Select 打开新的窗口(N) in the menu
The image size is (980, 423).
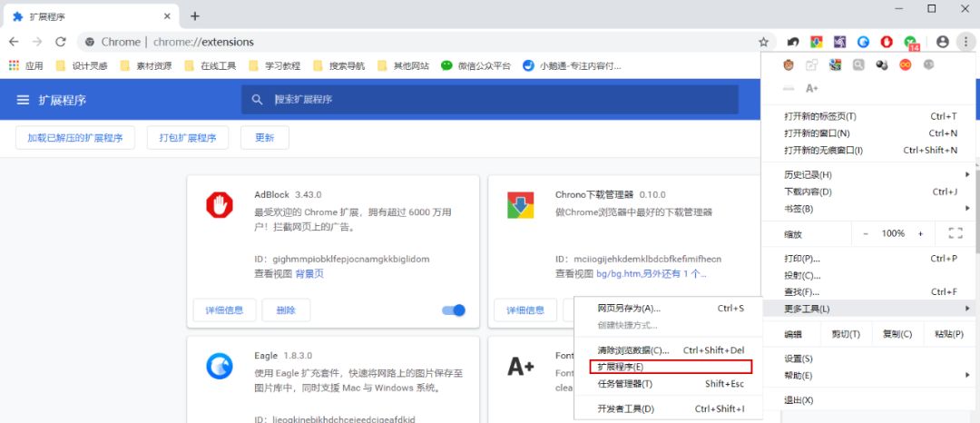point(868,133)
